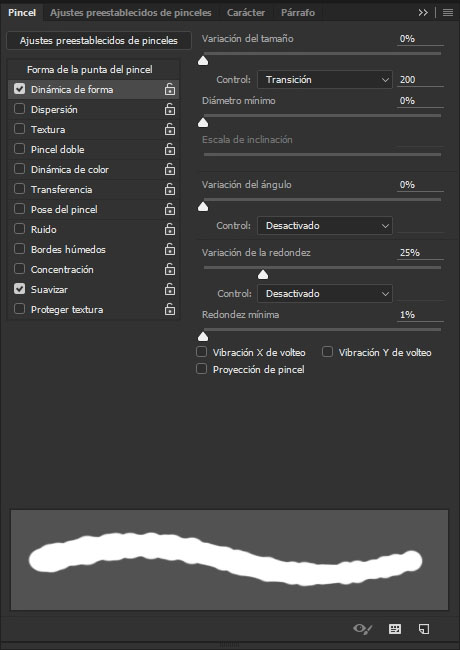This screenshot has width=460, height=650.
Task: Switch to the Párrafo tab
Action: [298, 12]
